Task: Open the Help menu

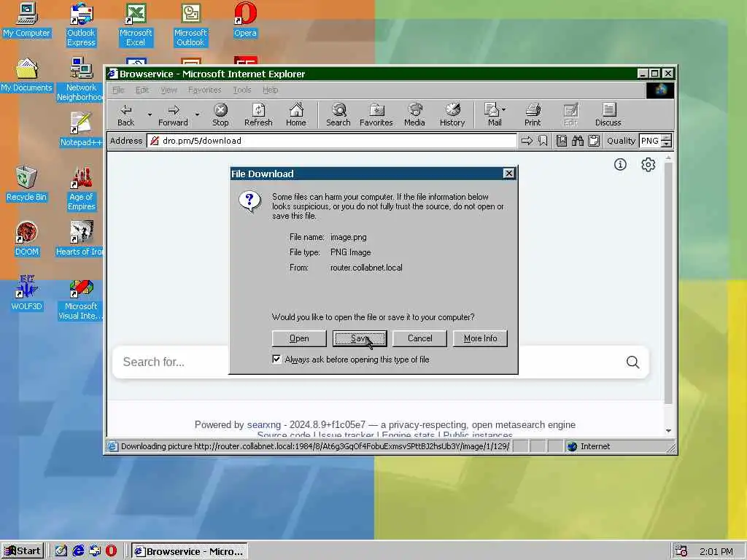Action: click(x=270, y=90)
